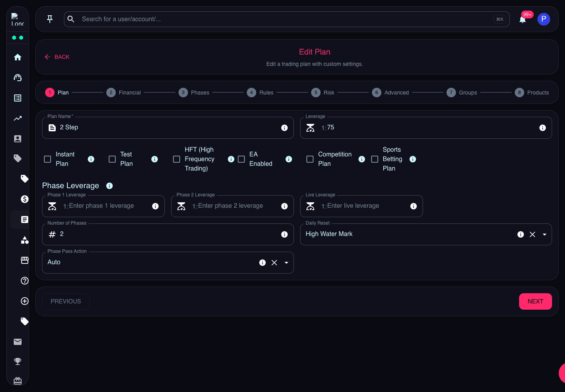Go to step 1 Plan
This screenshot has height=392, width=565.
(x=57, y=93)
